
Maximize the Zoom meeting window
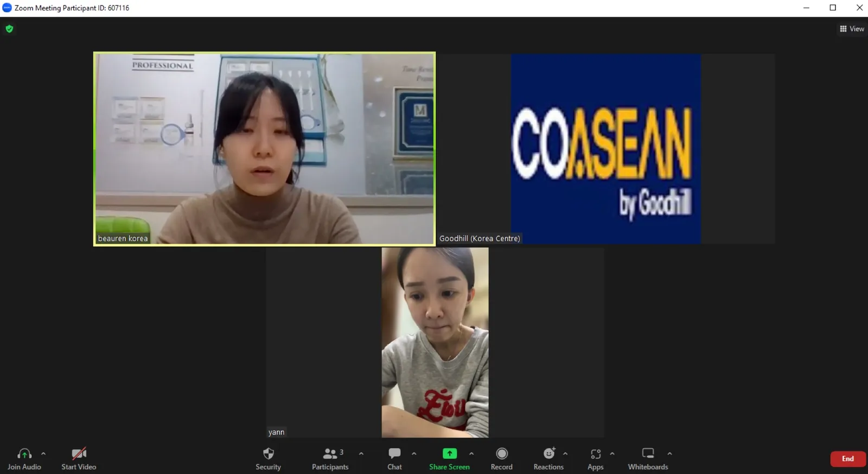coord(833,8)
